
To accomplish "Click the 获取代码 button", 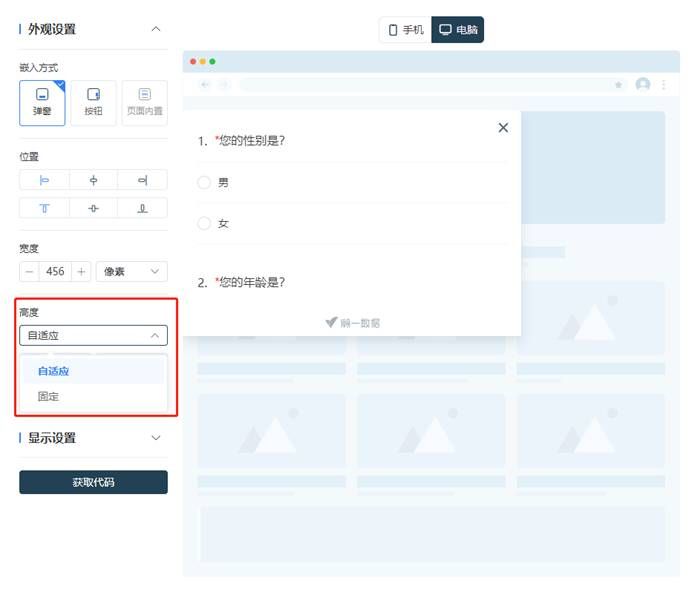I will click(x=93, y=482).
